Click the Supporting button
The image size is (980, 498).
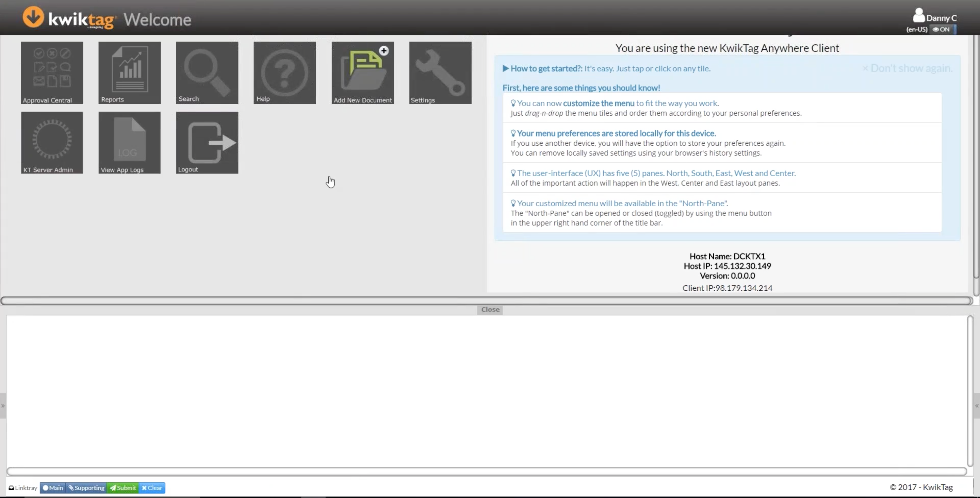click(x=86, y=488)
